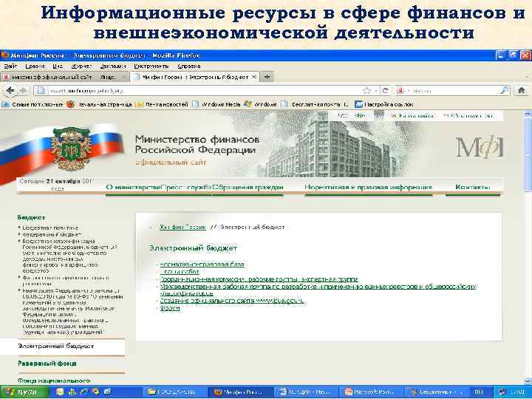Open the Правка menu
This screenshot has width=532, height=399.
[35, 66]
